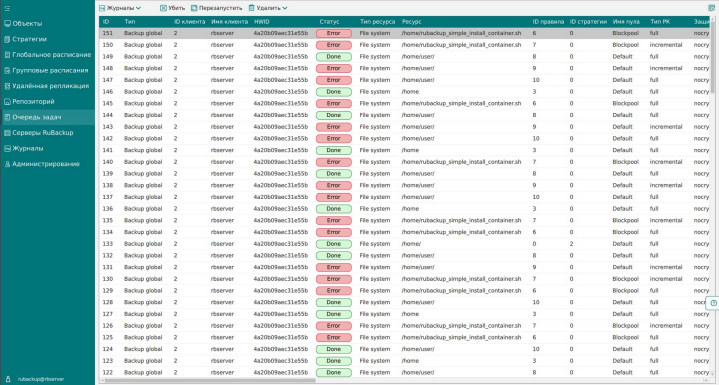The image size is (719, 385).
Task: Click the Стратегии sidebar icon
Action: pos(7,39)
